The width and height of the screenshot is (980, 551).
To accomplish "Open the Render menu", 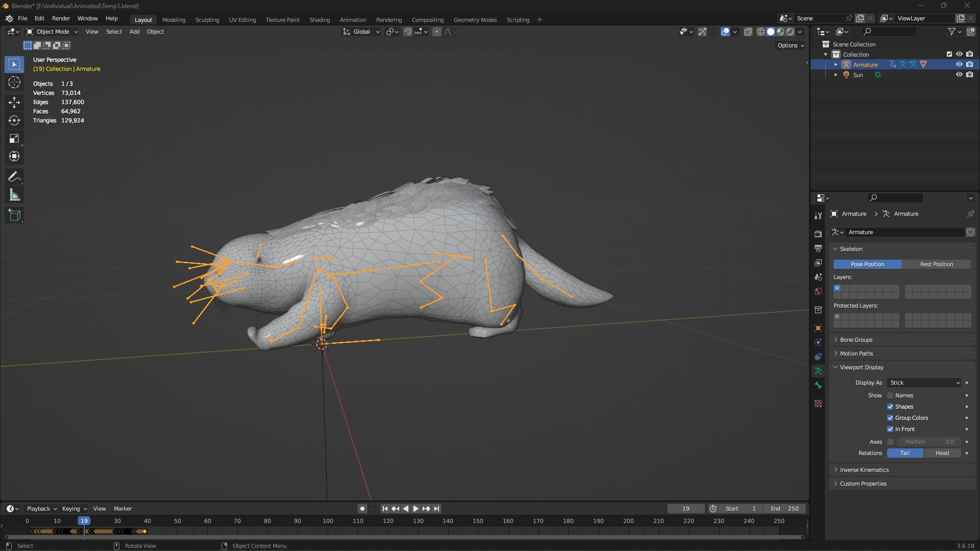I will coord(61,18).
